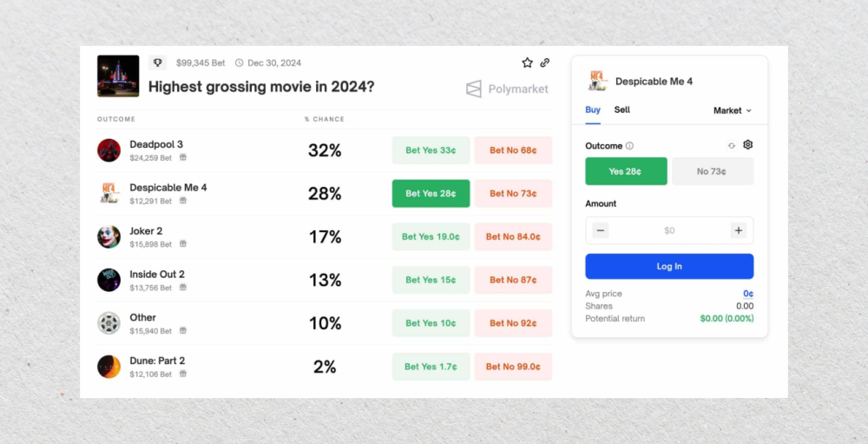
Task: Click the Amount input field
Action: [x=669, y=230]
